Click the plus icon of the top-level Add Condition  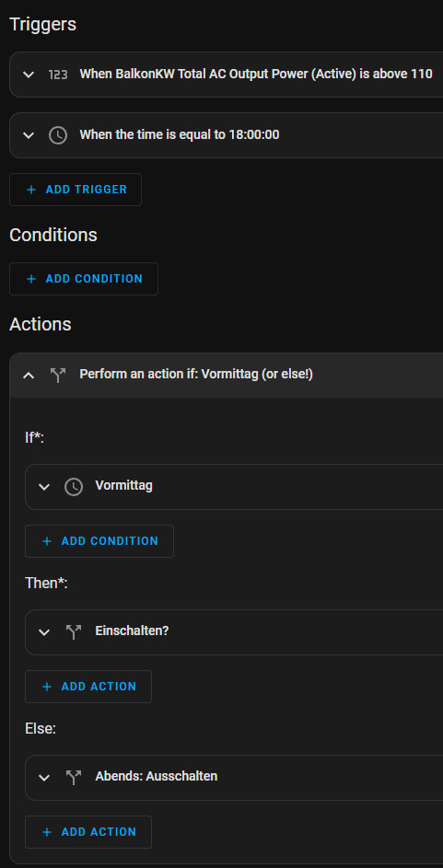[x=31, y=279]
